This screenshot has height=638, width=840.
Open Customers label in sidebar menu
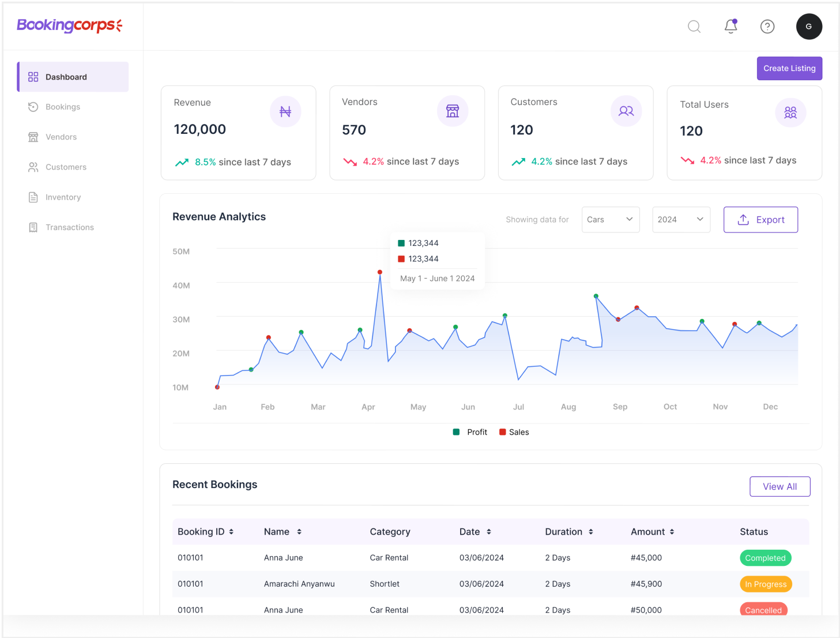pyautogui.click(x=66, y=167)
